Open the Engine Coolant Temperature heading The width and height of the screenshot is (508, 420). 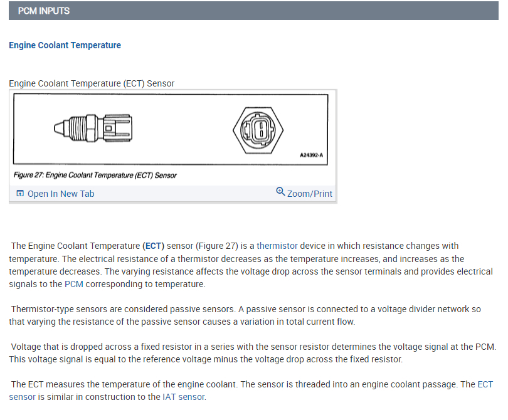(65, 45)
